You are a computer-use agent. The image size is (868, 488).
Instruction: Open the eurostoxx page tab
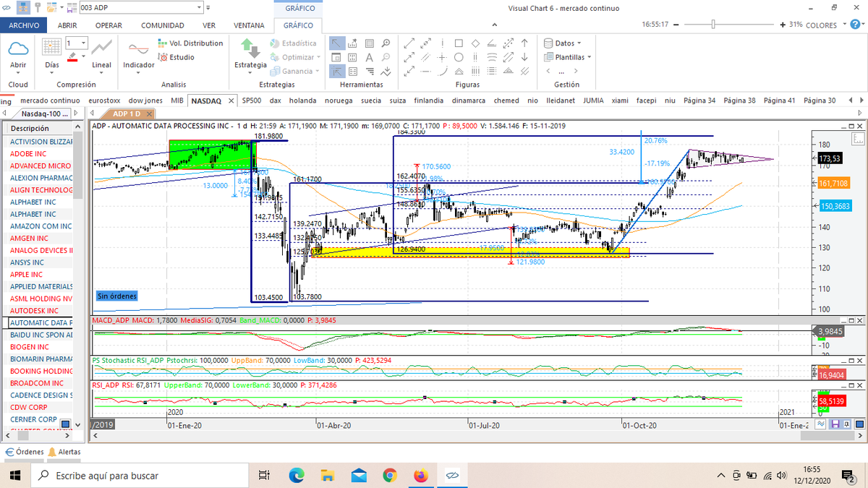(105, 100)
